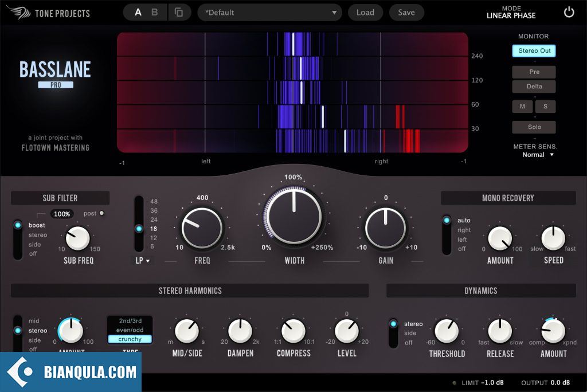
Task: Click the Gain knob
Action: (386, 228)
